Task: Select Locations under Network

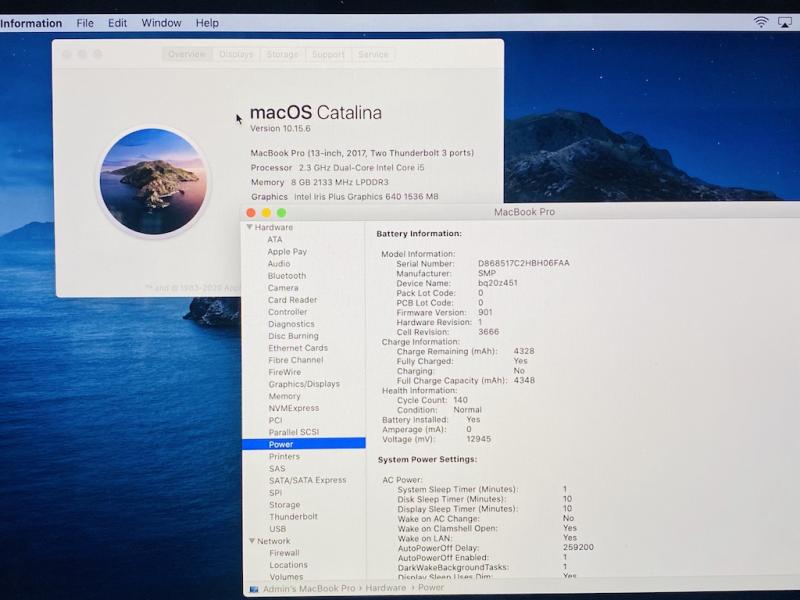Action: point(289,565)
